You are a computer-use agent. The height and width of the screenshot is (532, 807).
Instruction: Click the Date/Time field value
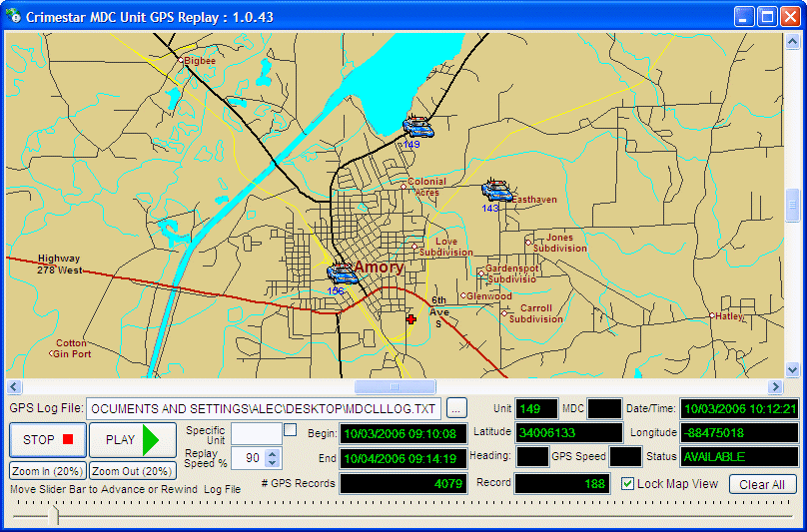pos(739,409)
